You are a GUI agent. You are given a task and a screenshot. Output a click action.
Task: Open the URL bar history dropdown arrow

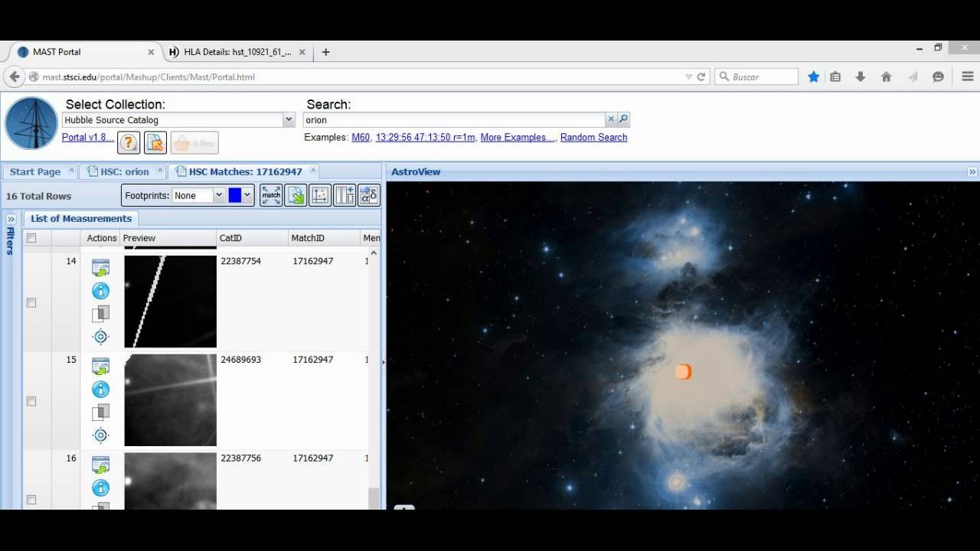tap(688, 77)
